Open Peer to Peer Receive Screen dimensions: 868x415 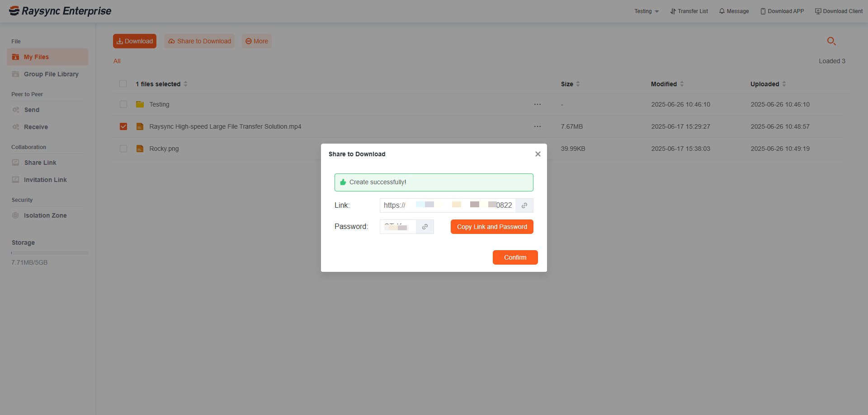pyautogui.click(x=47, y=127)
